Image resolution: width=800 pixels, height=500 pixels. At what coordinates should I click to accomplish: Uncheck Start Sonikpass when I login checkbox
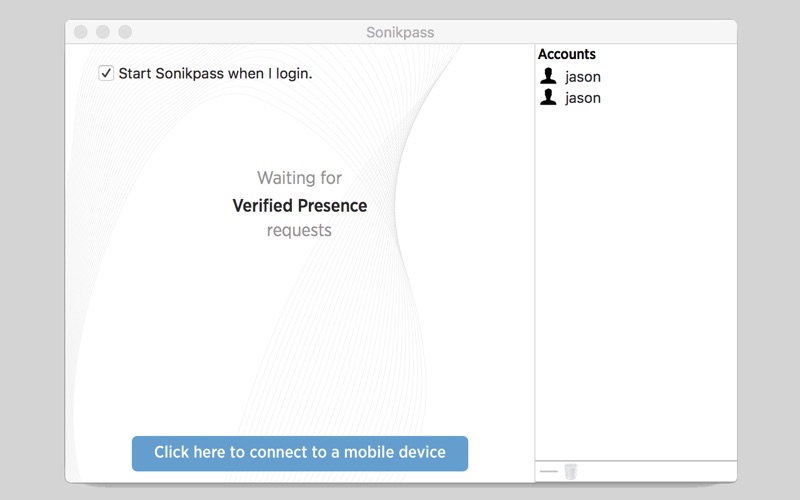coord(106,73)
